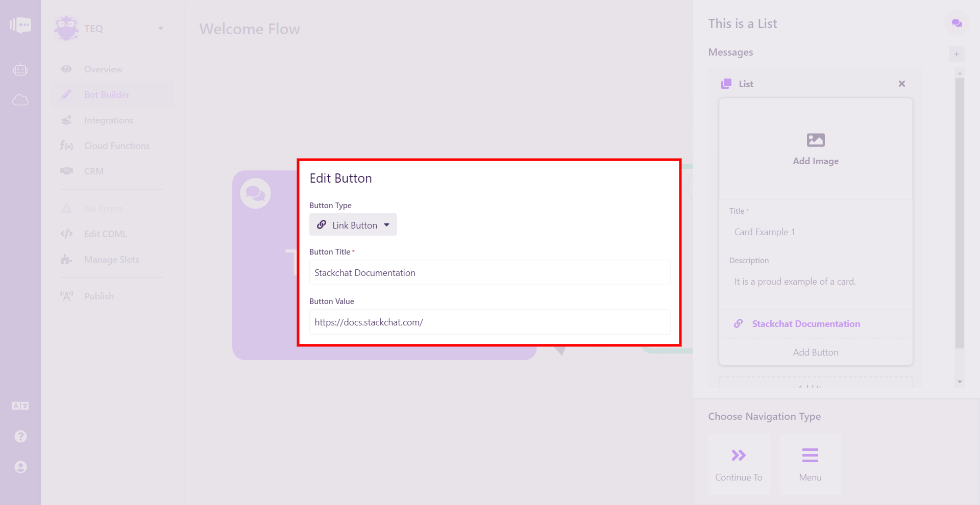Open Overview in the sidebar
Viewport: 980px width, 505px height.
click(x=112, y=69)
